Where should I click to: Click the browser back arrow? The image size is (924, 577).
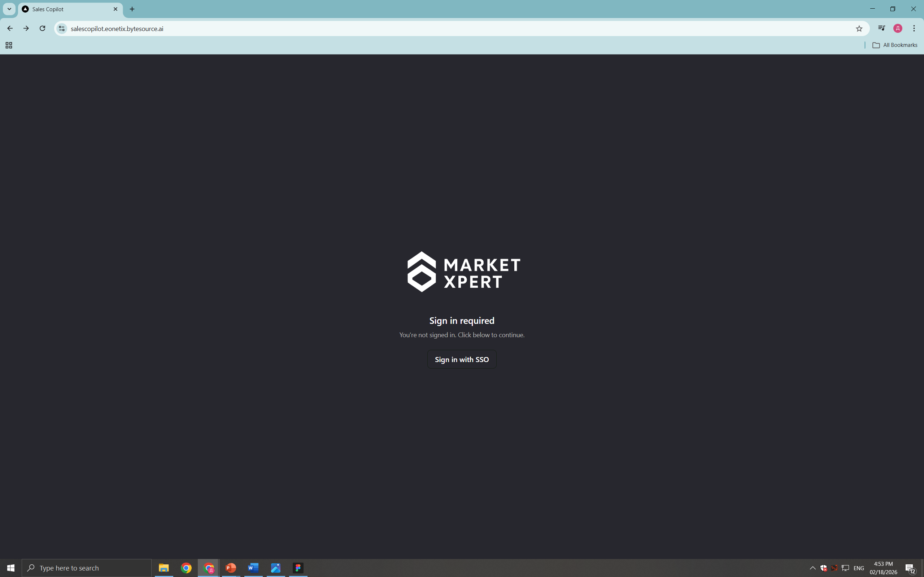tap(10, 28)
